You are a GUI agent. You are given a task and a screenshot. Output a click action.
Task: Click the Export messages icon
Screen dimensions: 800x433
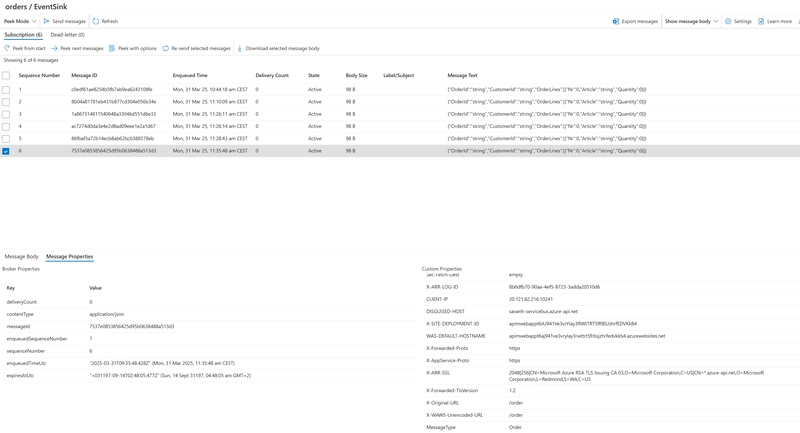click(616, 21)
